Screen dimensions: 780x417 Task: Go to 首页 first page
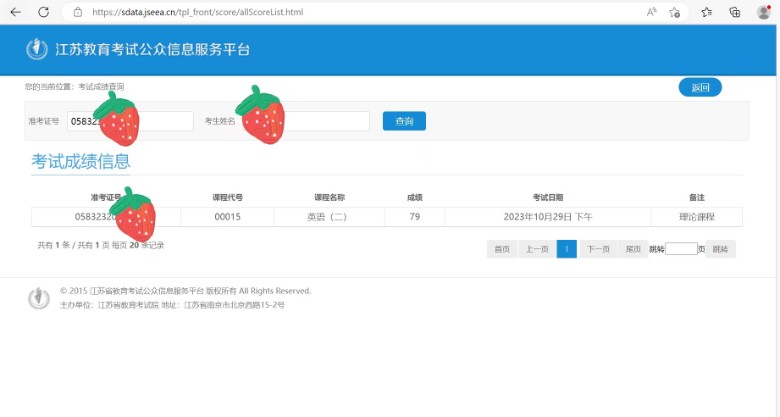(501, 249)
